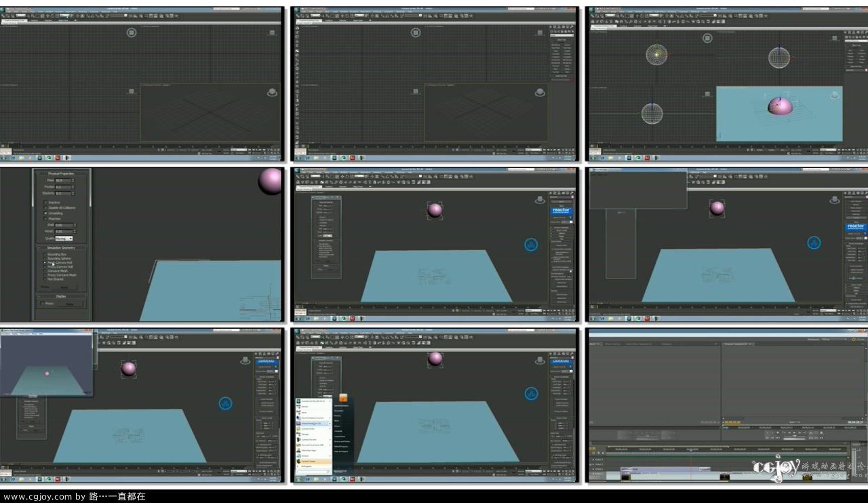Open Control Panel from the Start menu
The width and height of the screenshot is (868, 503).
coord(339,437)
